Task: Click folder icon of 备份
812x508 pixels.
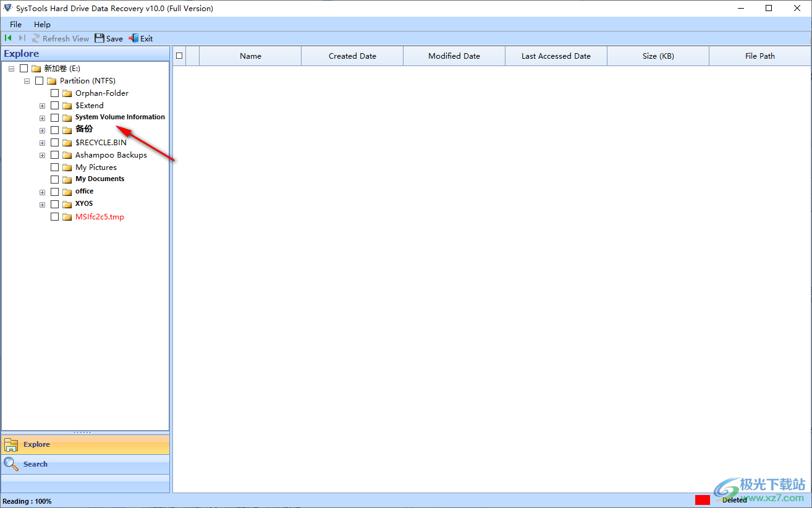Action: click(67, 130)
